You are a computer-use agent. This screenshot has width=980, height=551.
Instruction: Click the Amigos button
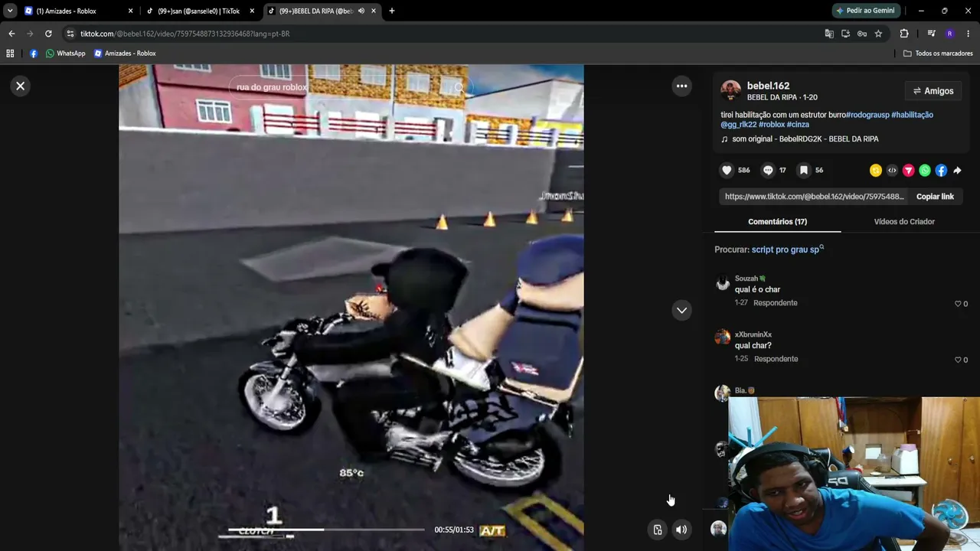click(x=933, y=91)
